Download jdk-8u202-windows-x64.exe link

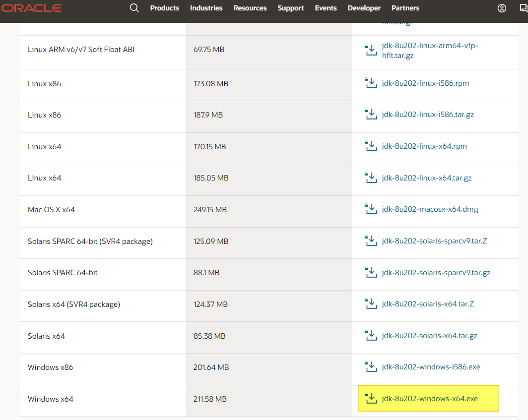(430, 399)
